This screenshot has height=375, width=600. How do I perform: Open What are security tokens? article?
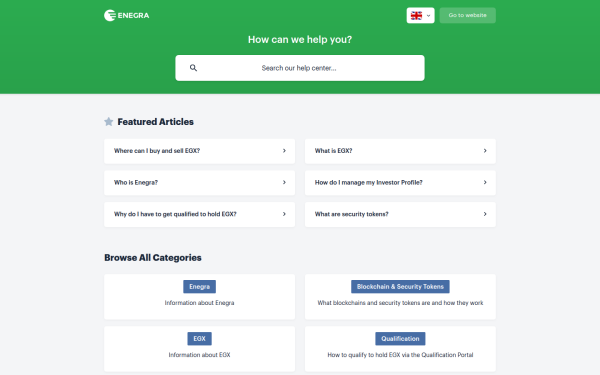(x=400, y=214)
